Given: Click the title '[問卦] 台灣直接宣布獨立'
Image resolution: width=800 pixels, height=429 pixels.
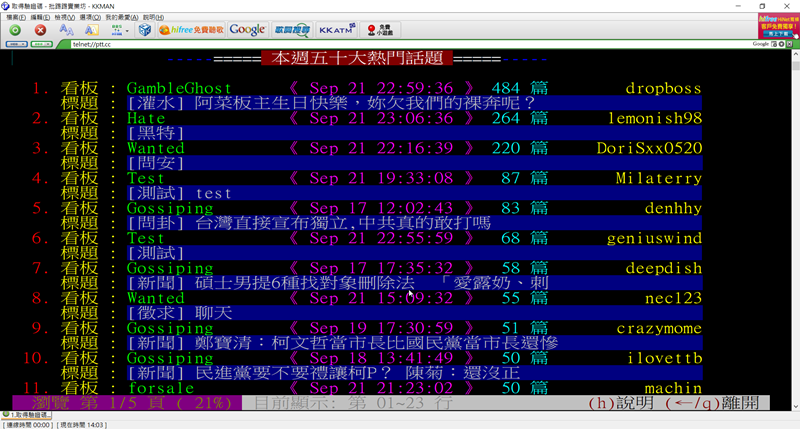Looking at the screenshot, I should [x=309, y=223].
